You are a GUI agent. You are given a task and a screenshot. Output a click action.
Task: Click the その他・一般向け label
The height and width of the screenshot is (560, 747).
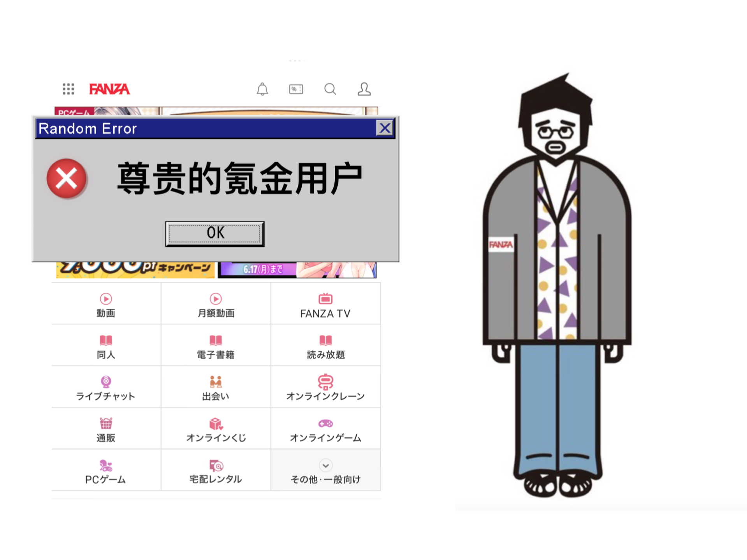(x=325, y=480)
